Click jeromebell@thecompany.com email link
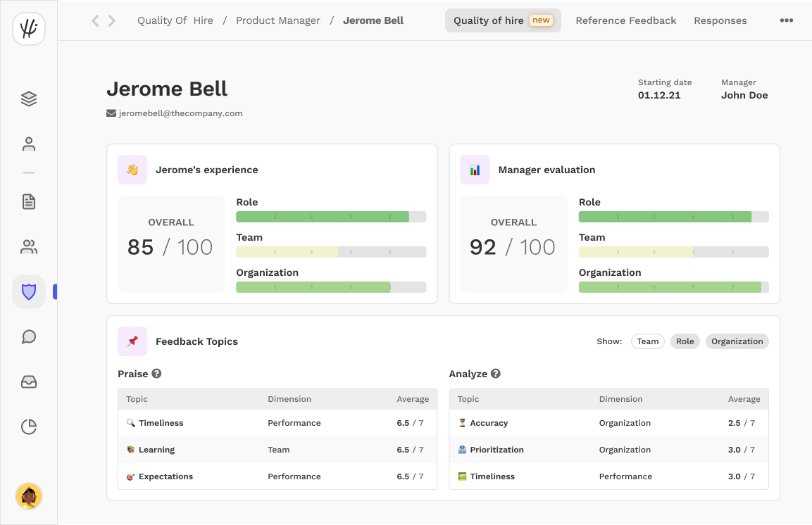The height and width of the screenshot is (525, 812). point(180,113)
